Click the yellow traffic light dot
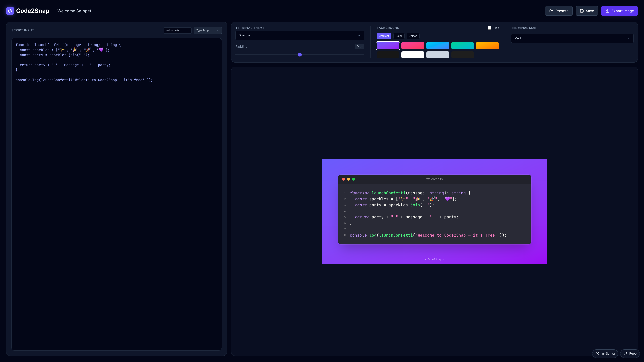This screenshot has height=362, width=644. coord(349,179)
